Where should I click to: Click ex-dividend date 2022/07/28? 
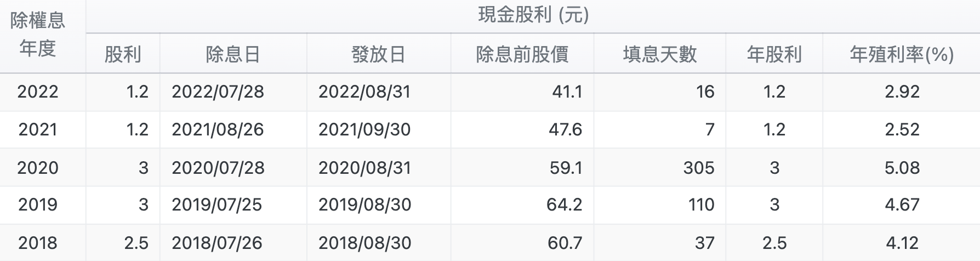[218, 92]
